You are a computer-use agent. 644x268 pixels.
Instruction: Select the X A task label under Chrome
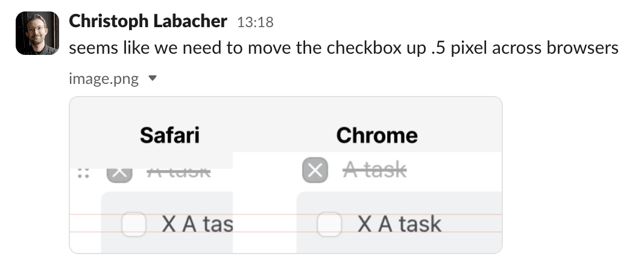pyautogui.click(x=400, y=225)
